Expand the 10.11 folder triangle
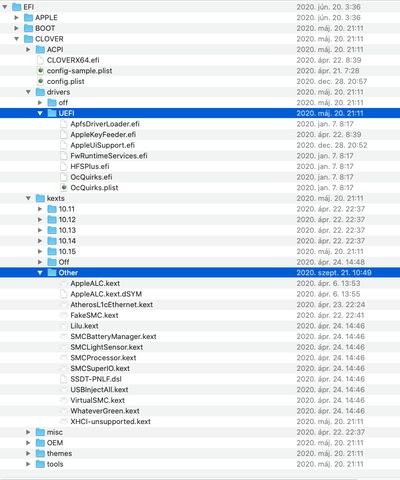The width and height of the screenshot is (400, 480). pos(40,209)
